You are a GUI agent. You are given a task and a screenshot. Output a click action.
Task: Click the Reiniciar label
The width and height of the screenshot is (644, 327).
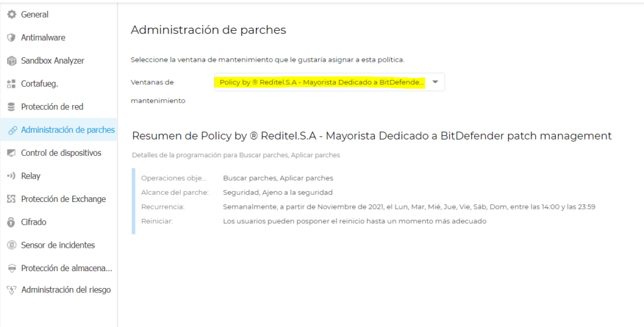[x=157, y=221]
